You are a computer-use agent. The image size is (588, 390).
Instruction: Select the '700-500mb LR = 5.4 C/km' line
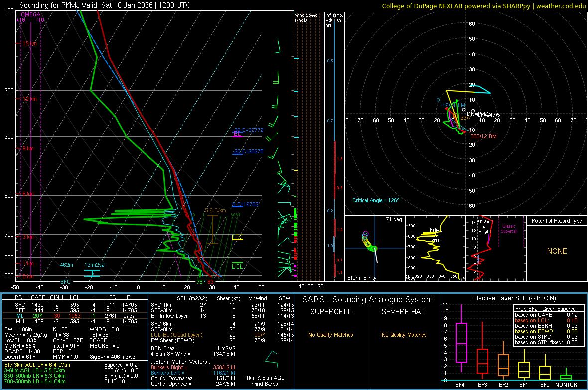pos(35,381)
